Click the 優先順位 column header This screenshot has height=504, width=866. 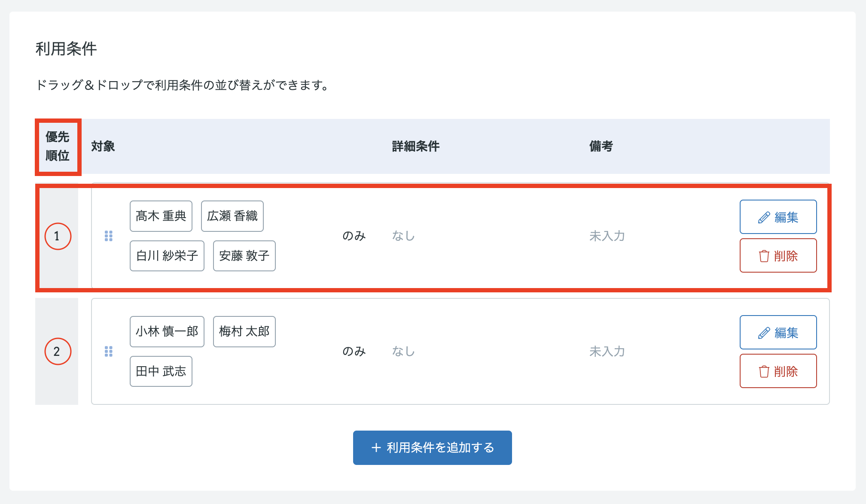tap(58, 146)
